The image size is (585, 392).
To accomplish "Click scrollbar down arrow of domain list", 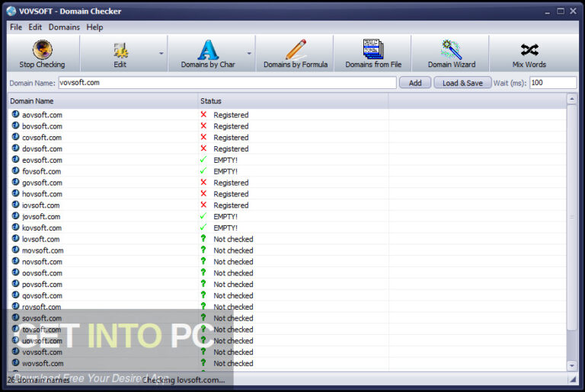I will pos(571,366).
